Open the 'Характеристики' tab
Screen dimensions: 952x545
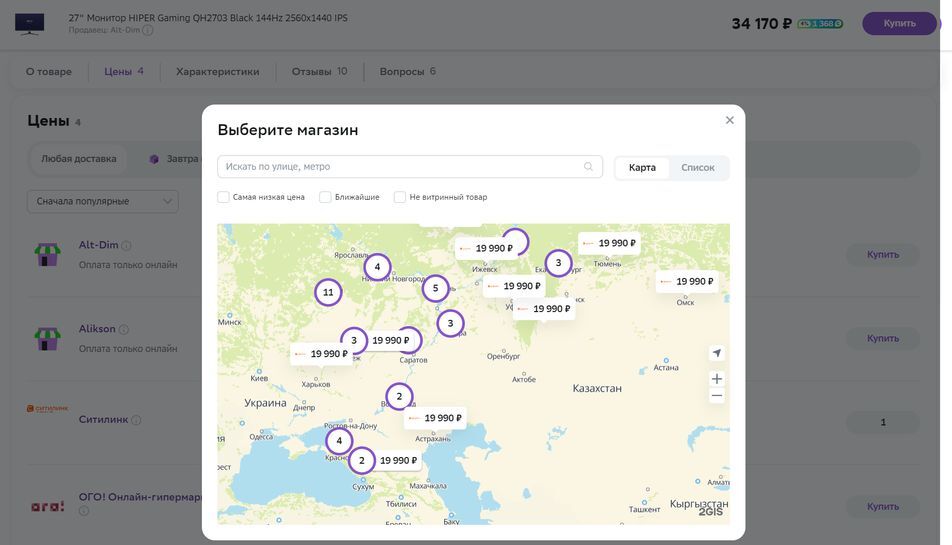point(217,72)
